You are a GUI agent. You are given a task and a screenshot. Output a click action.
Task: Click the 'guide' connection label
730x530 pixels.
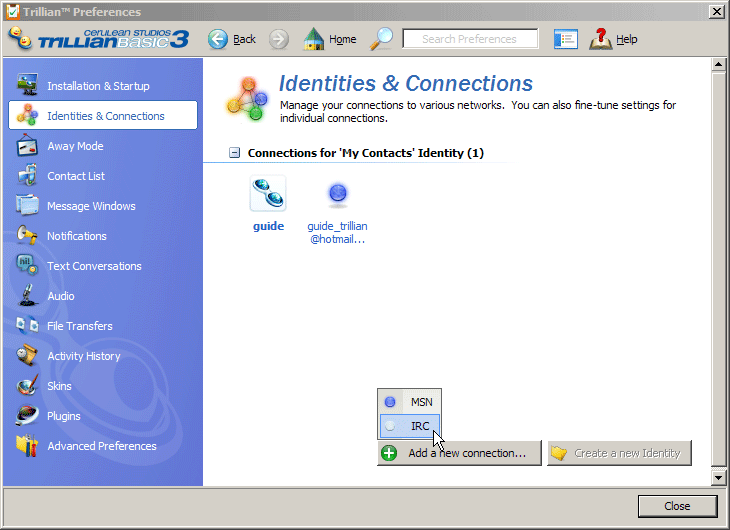pos(269,226)
